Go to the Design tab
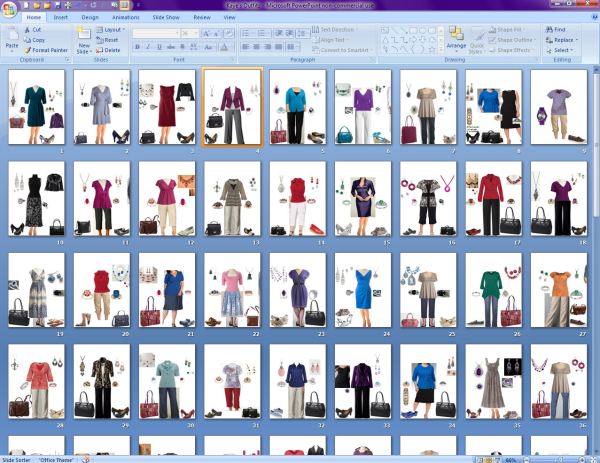The image size is (600, 463). coord(90,17)
